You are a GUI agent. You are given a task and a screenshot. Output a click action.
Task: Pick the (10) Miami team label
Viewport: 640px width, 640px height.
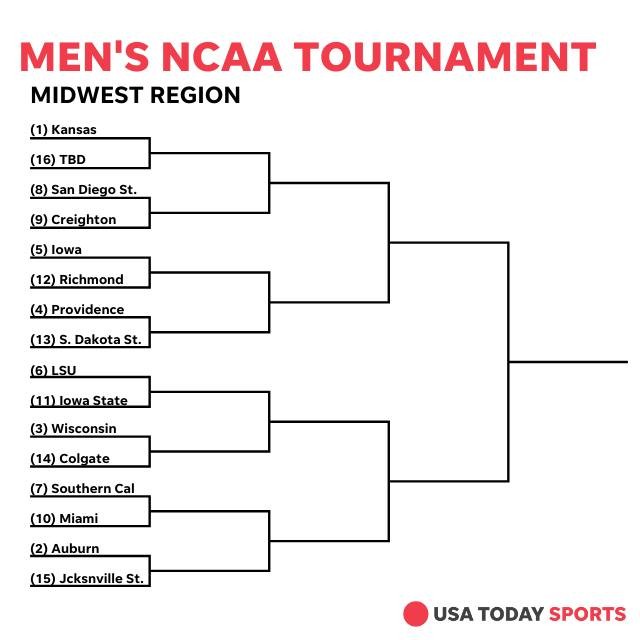[64, 518]
